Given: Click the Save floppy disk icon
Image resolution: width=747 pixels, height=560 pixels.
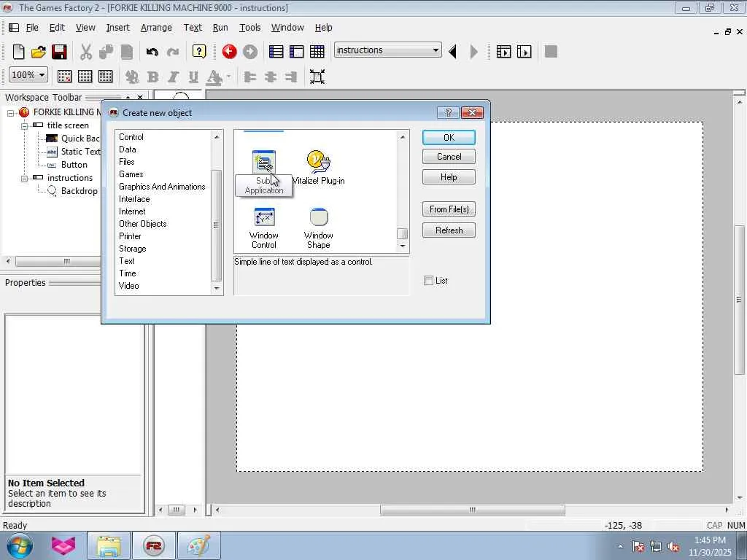Looking at the screenshot, I should pyautogui.click(x=59, y=52).
